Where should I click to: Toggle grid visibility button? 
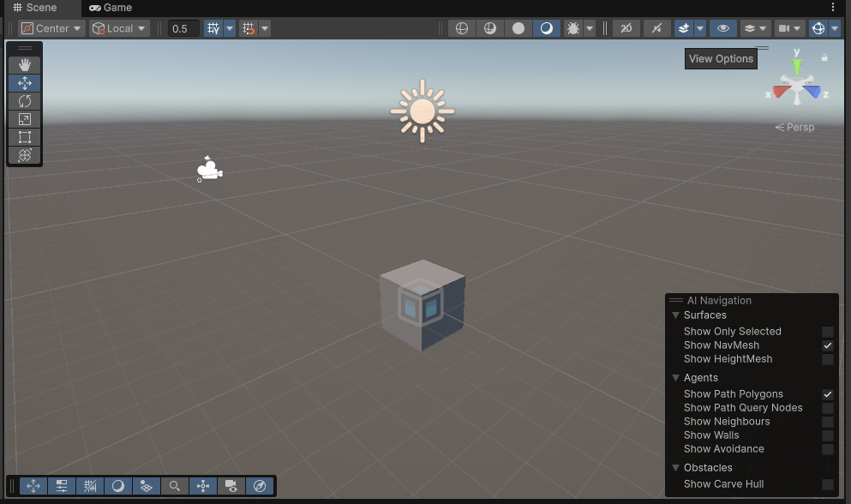click(213, 28)
